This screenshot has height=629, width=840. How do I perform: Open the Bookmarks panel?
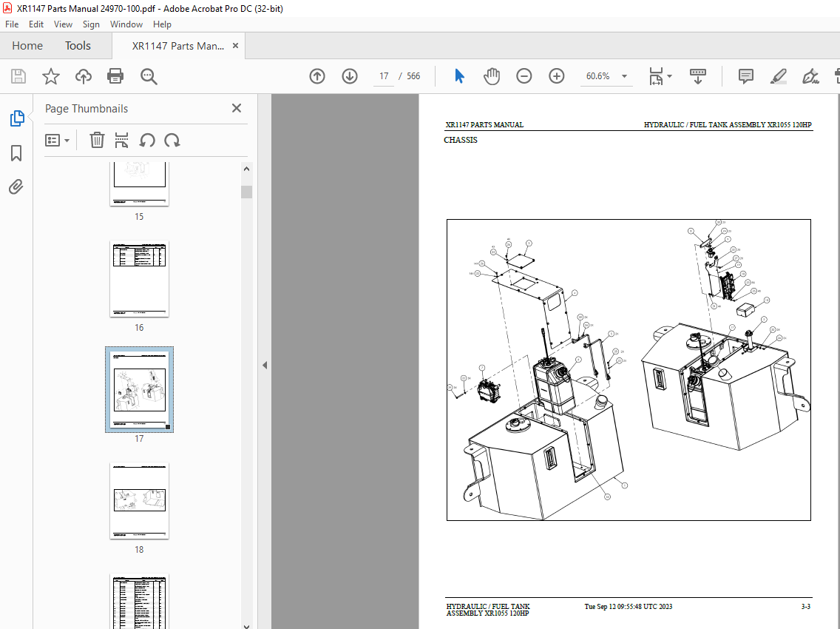click(x=16, y=153)
